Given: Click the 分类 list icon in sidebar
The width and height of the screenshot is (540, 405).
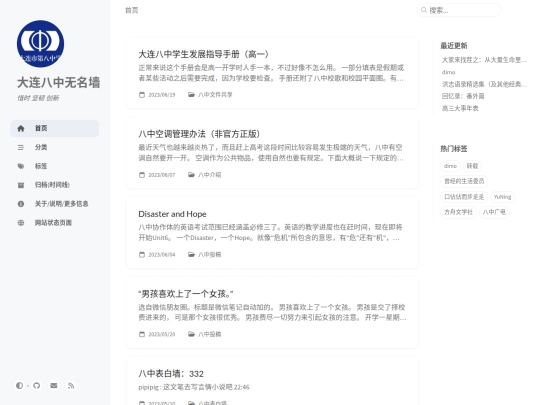Looking at the screenshot, I should (21, 147).
